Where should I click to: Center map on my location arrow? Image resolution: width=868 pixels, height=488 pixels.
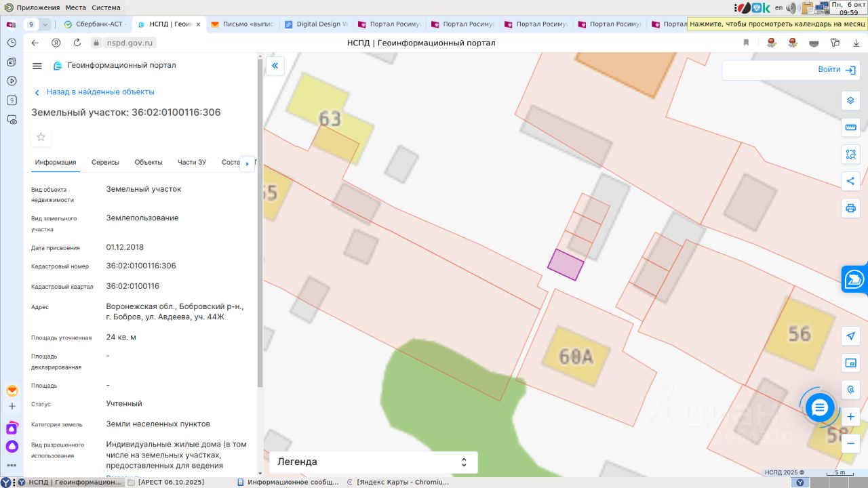click(x=850, y=336)
